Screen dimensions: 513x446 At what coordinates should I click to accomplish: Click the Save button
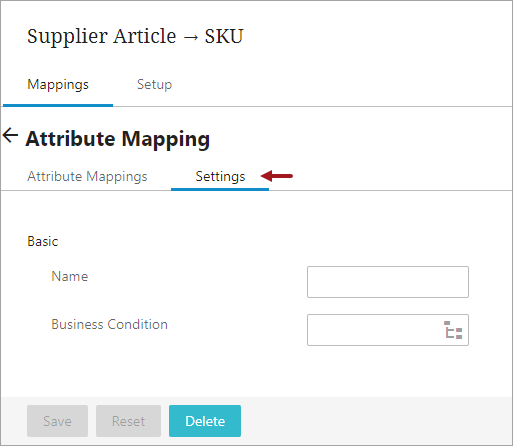57,421
